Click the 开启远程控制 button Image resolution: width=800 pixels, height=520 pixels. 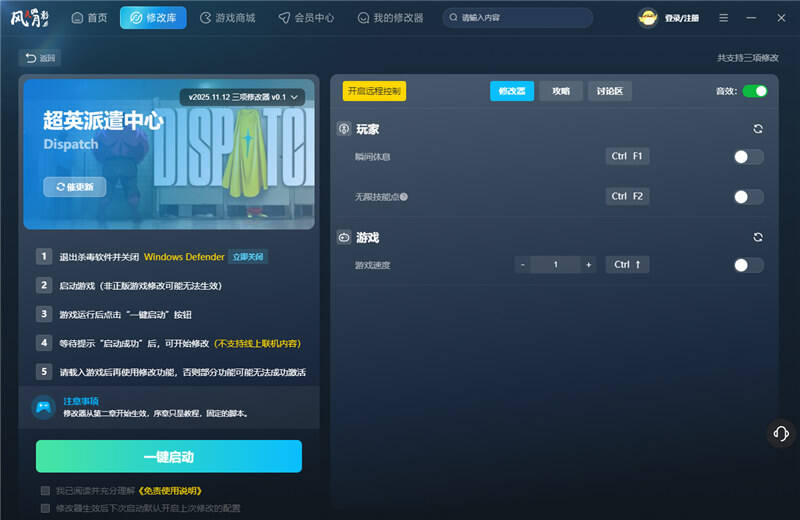coord(374,91)
